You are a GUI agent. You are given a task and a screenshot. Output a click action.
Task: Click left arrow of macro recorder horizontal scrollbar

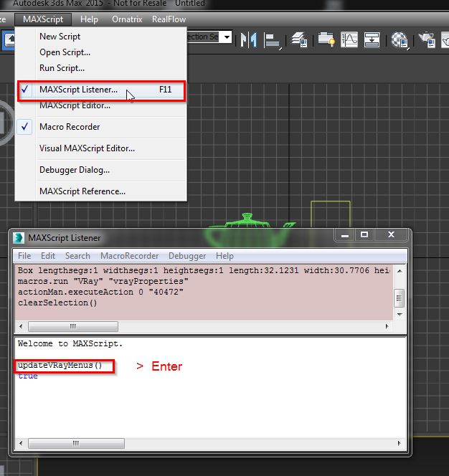pyautogui.click(x=21, y=327)
